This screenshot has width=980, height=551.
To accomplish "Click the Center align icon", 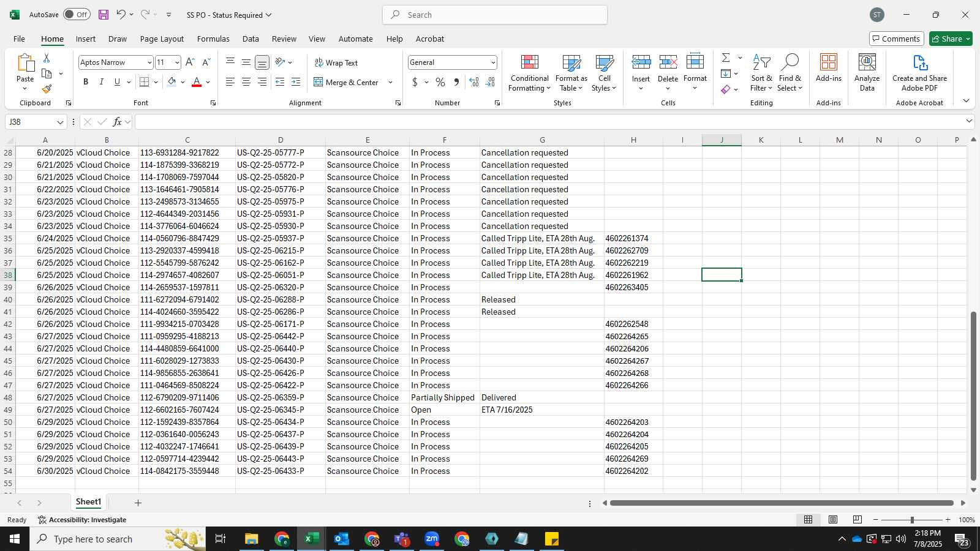I will [x=246, y=82].
